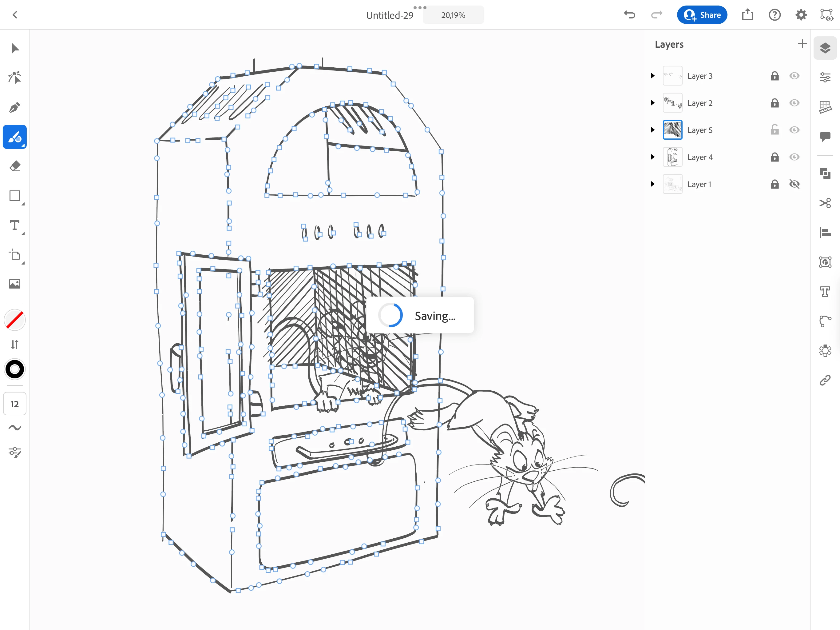
Task: Select the Pen tool
Action: click(x=14, y=107)
